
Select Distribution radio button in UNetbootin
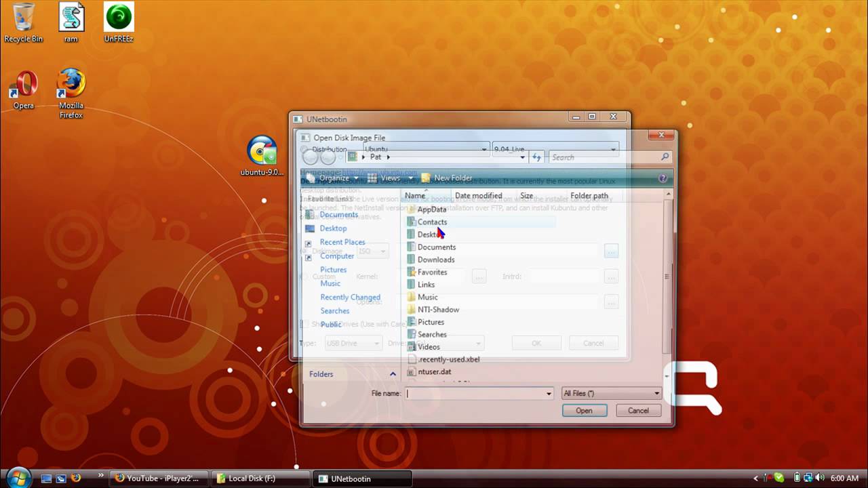click(304, 150)
